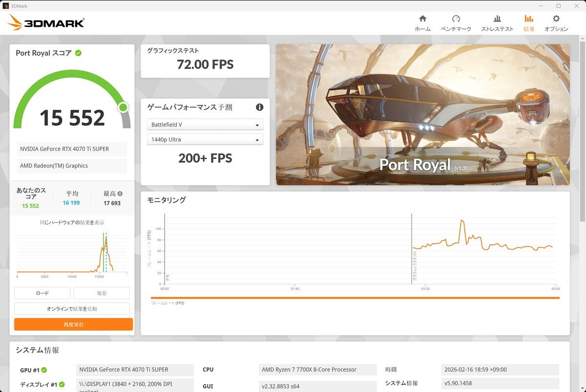Click the 3DMark logo
This screenshot has width=586, height=392.
pyautogui.click(x=46, y=22)
